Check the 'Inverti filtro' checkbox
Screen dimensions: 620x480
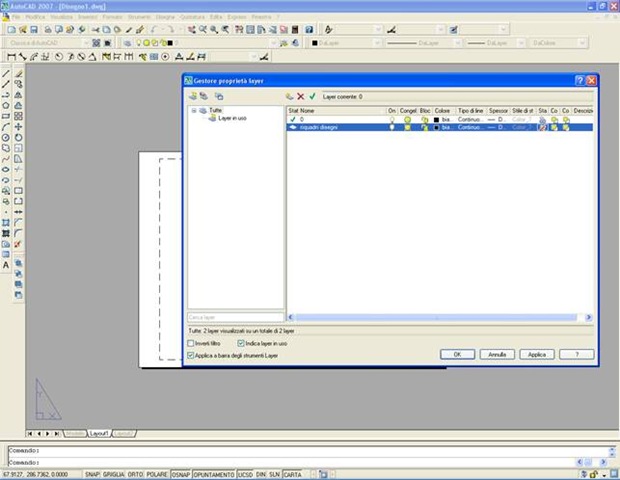(191, 343)
